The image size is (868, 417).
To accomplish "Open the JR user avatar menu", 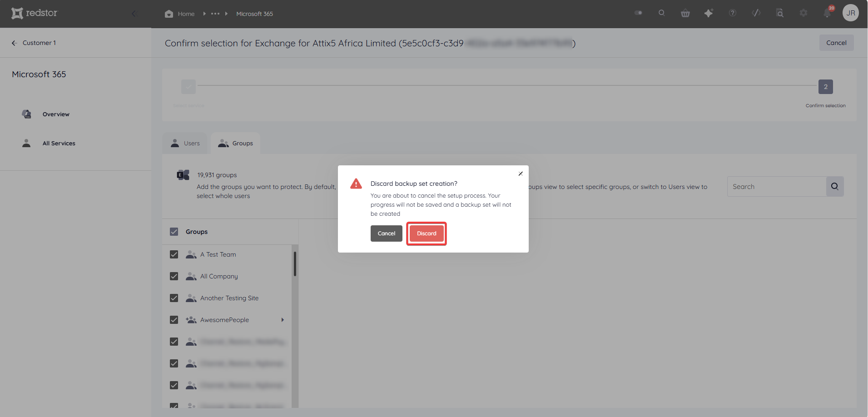I will pos(851,13).
